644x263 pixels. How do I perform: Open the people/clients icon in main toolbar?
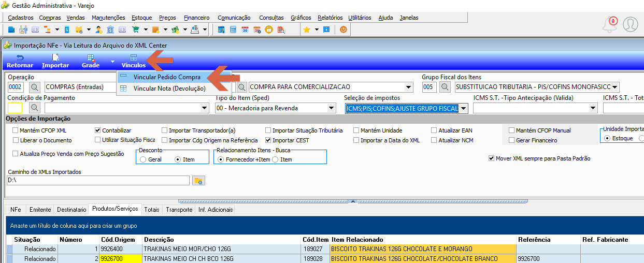point(23,30)
